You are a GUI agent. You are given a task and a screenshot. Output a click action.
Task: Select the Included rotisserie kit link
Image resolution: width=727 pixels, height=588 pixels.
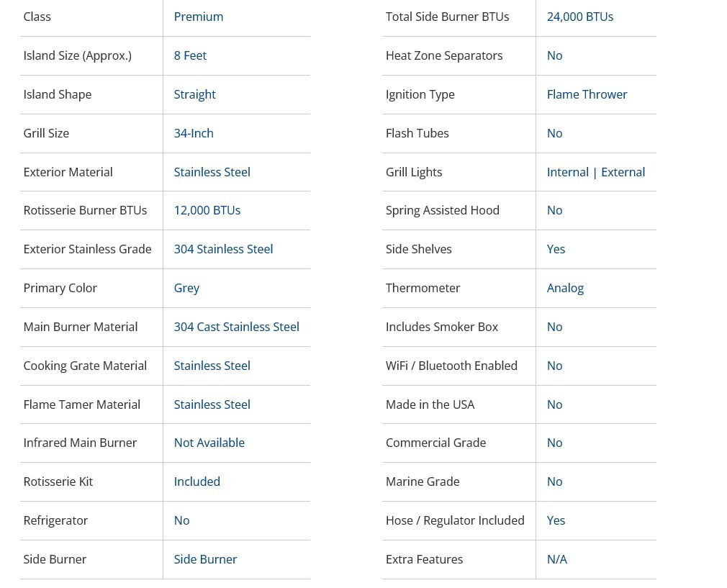click(x=197, y=481)
